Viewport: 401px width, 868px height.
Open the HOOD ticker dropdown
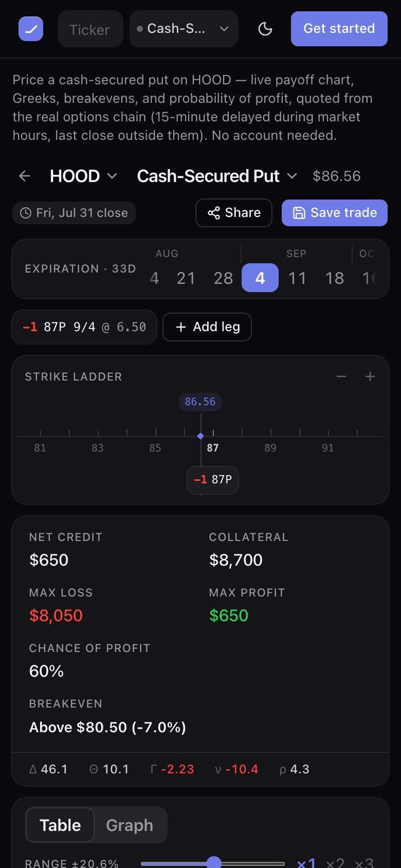(x=84, y=176)
